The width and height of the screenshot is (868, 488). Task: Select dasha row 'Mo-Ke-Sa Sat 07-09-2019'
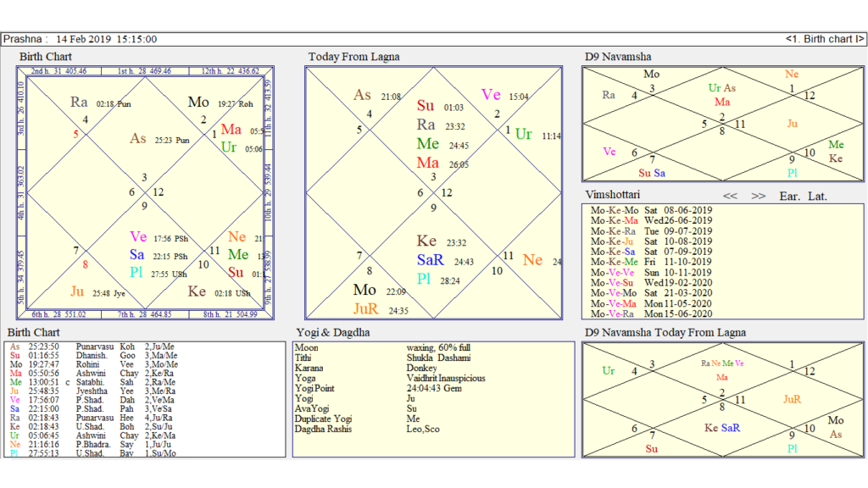pyautogui.click(x=651, y=252)
